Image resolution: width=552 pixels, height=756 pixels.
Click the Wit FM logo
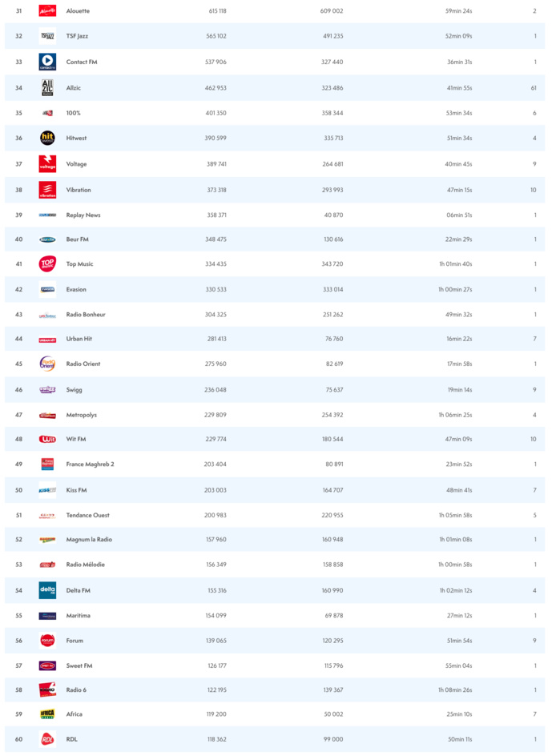(x=47, y=439)
